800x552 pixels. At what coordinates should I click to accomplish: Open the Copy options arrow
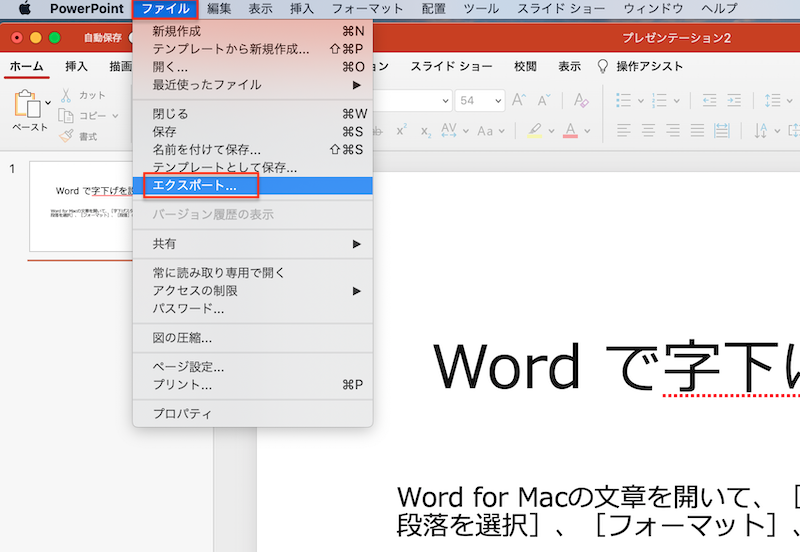pyautogui.click(x=115, y=116)
